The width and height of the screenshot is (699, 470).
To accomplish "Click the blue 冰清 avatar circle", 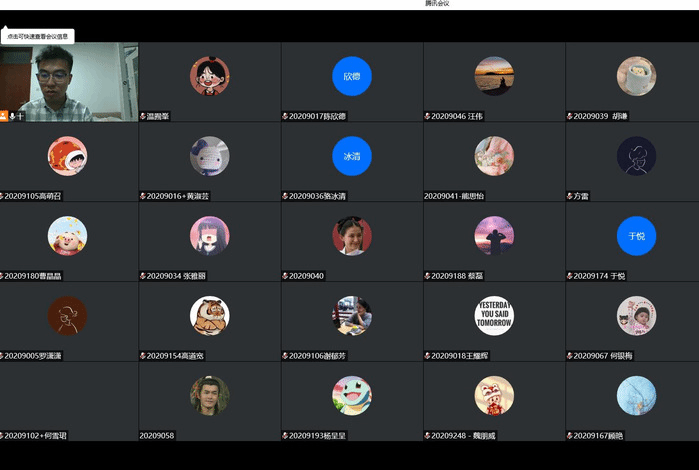I will click(x=351, y=156).
